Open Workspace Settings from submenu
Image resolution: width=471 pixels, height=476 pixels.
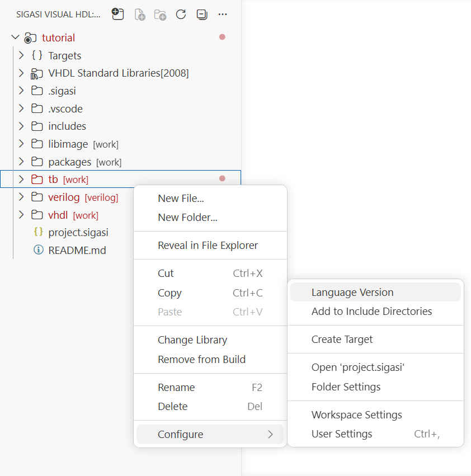point(376,414)
